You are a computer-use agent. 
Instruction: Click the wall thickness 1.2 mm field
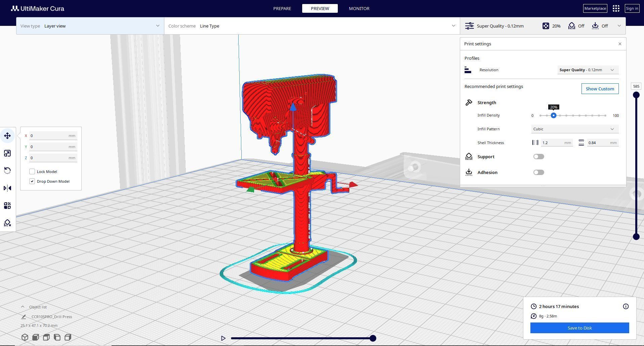click(x=557, y=143)
